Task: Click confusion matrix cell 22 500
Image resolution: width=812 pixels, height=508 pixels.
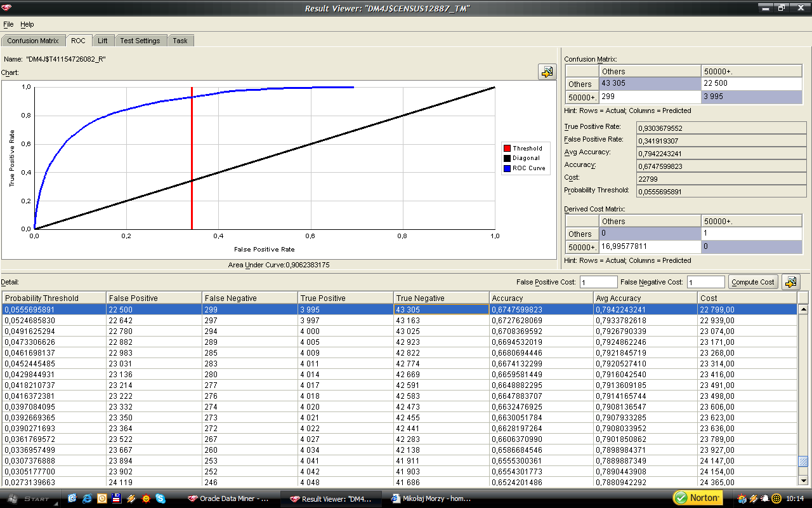Action: [752, 83]
